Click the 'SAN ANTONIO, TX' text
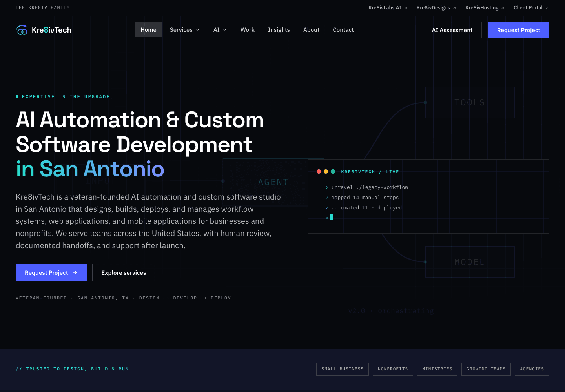565x392 pixels. click(x=103, y=298)
